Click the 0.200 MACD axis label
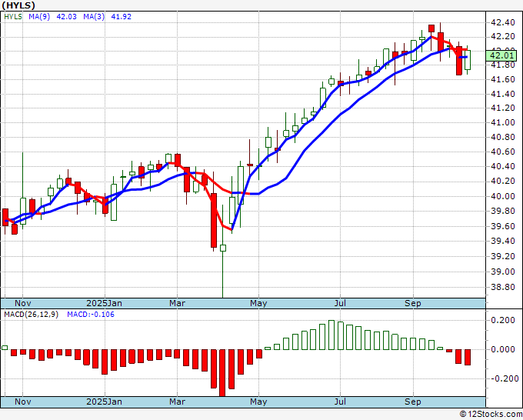This screenshot has height=420, width=523. point(505,320)
